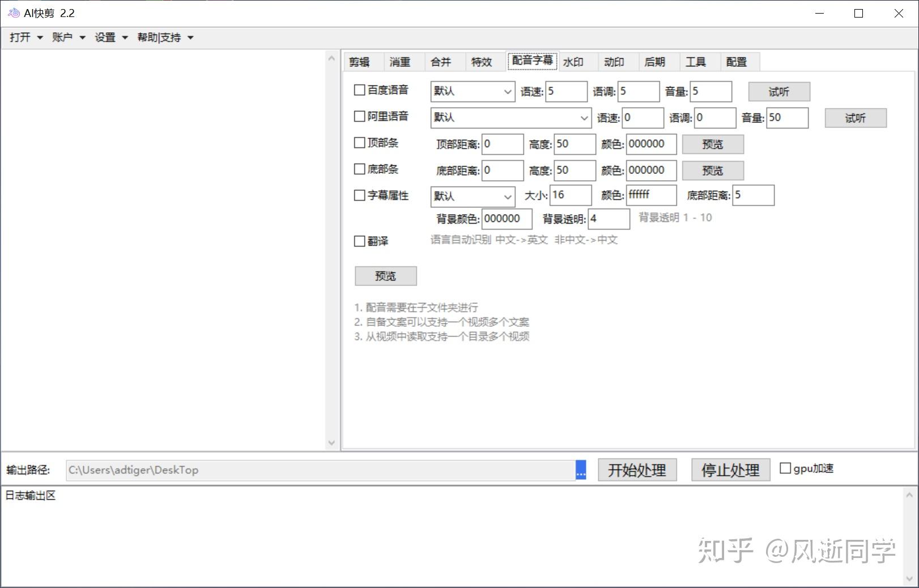Screen dimensions: 919x588
Task: Click the 停止处理 button
Action: pos(731,470)
